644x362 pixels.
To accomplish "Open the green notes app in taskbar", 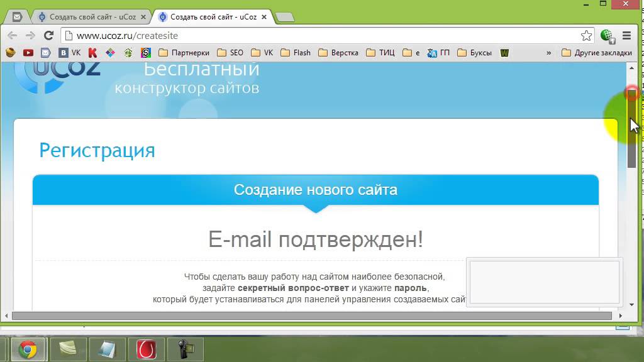I will click(68, 349).
